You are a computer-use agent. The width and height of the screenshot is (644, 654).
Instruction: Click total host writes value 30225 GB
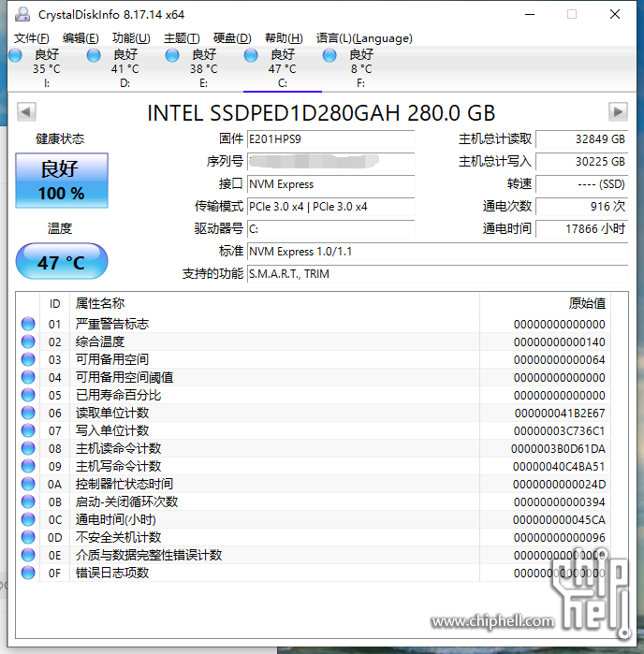click(582, 162)
